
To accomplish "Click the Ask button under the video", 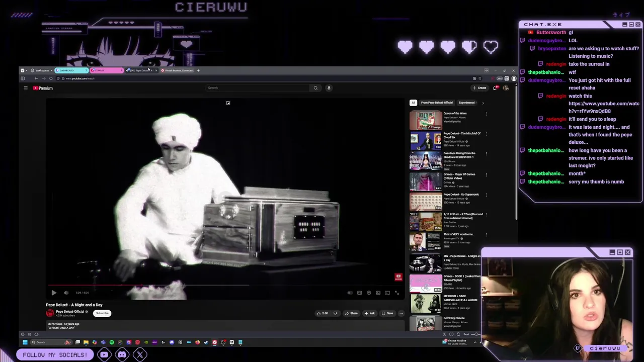I will [x=369, y=313].
